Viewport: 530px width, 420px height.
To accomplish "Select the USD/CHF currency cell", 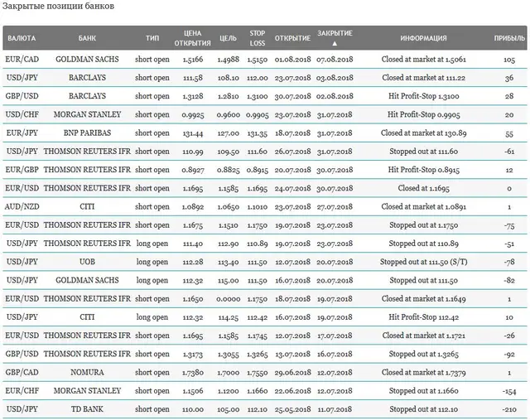I will coord(22,114).
